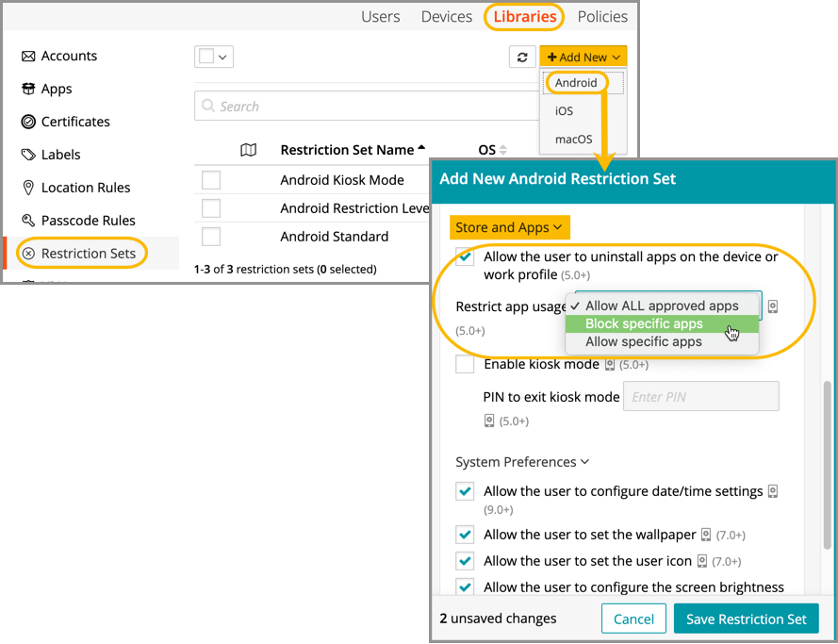Check the Android Kiosk Mode row checkbox

click(211, 180)
